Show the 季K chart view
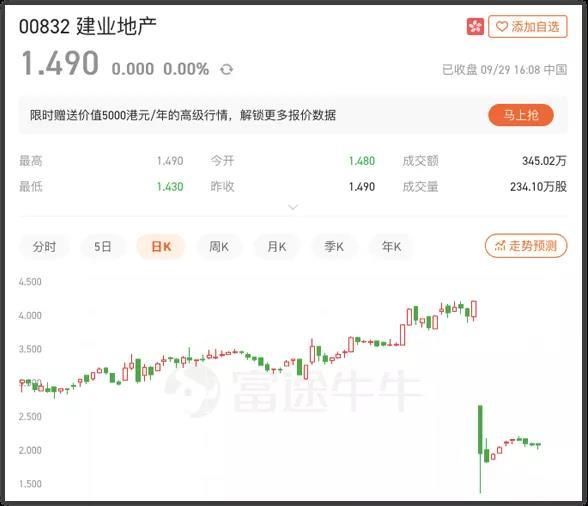Screen dimensions: 588x506 (334, 246)
